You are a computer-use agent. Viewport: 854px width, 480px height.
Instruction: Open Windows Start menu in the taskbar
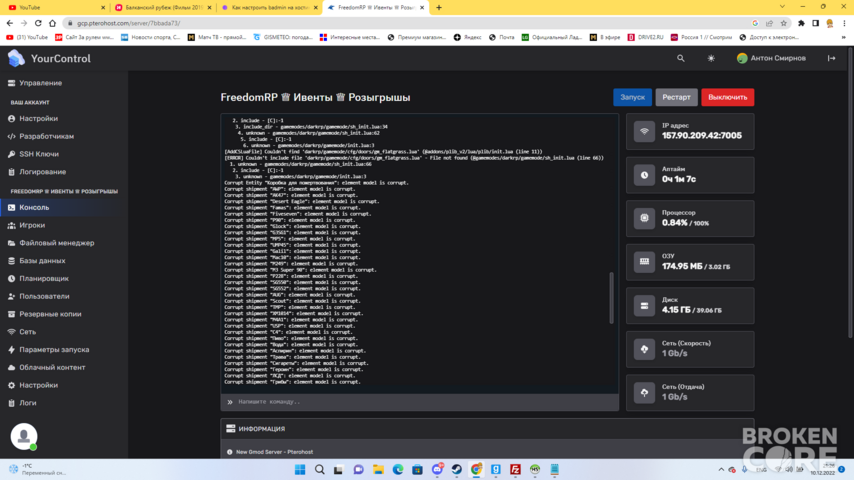point(300,469)
